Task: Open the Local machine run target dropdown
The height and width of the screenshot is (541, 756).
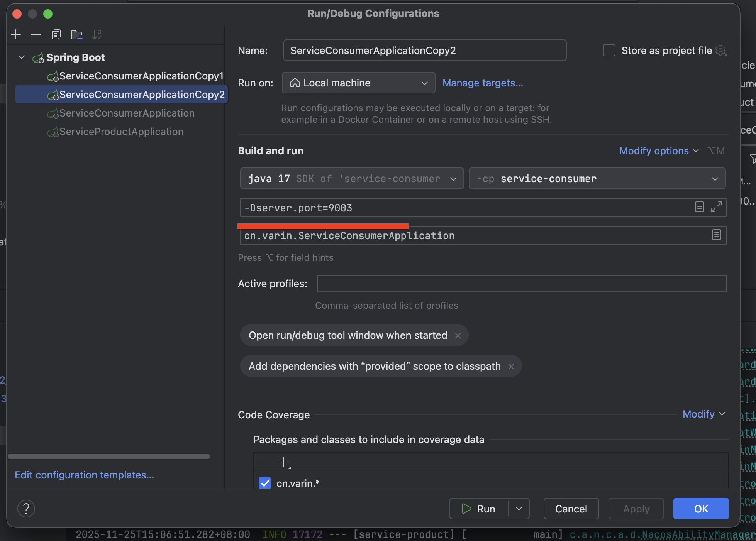Action: pyautogui.click(x=358, y=83)
